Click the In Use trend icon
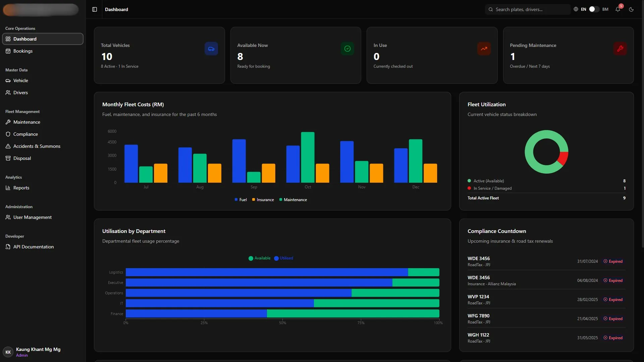Screen dimensions: 644x362 484,49
